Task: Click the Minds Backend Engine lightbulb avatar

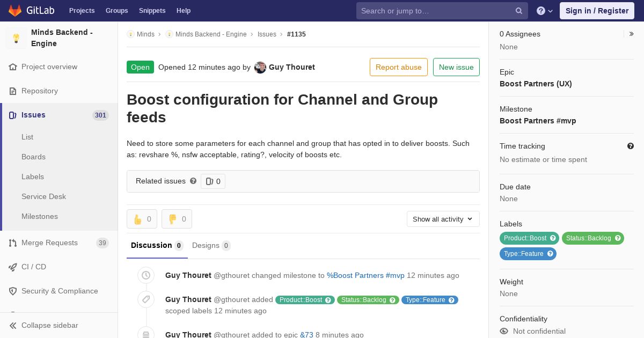Action: click(16, 38)
